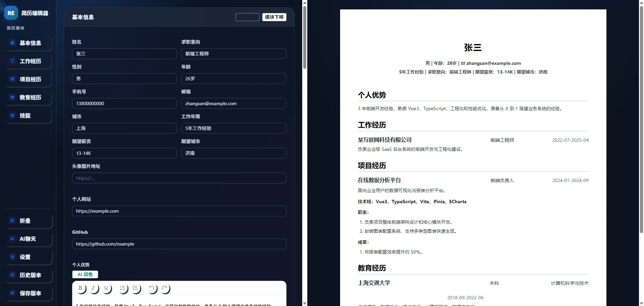Click the 历 icon beside 历史版本
The image size is (644, 306).
point(12,275)
